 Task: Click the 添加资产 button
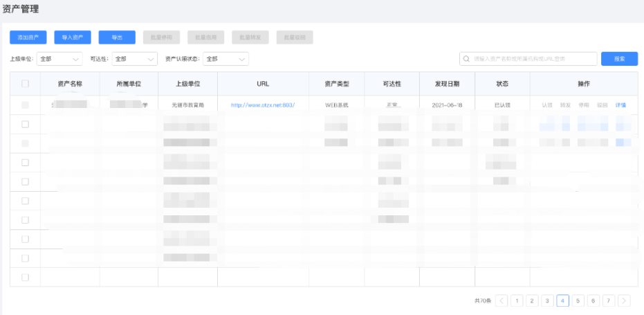click(x=28, y=37)
